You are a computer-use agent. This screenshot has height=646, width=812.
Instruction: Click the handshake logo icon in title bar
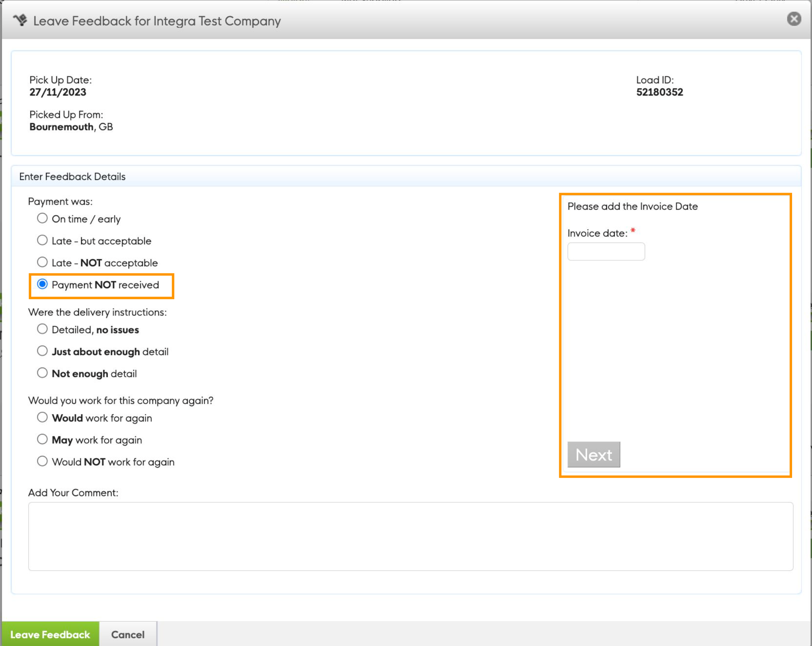(21, 20)
